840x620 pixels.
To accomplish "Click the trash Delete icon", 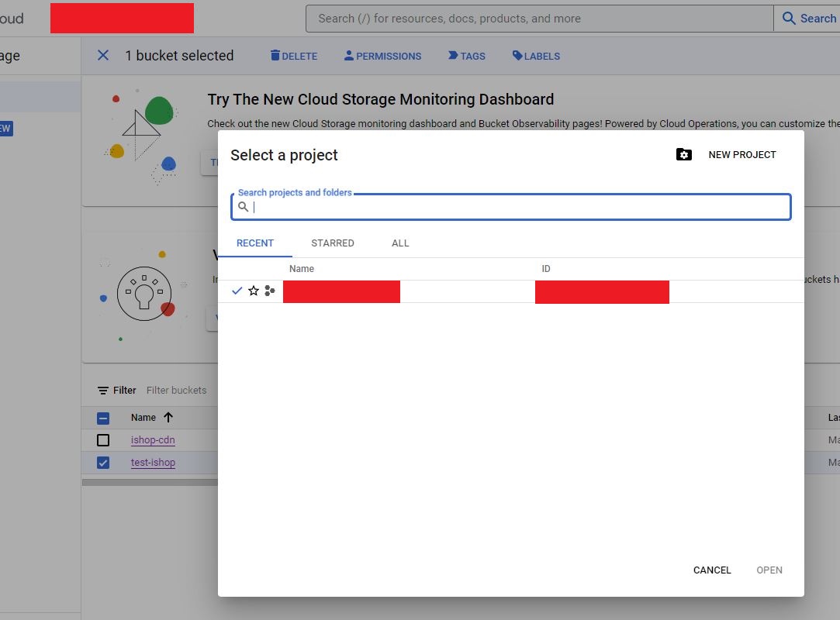I will 275,56.
